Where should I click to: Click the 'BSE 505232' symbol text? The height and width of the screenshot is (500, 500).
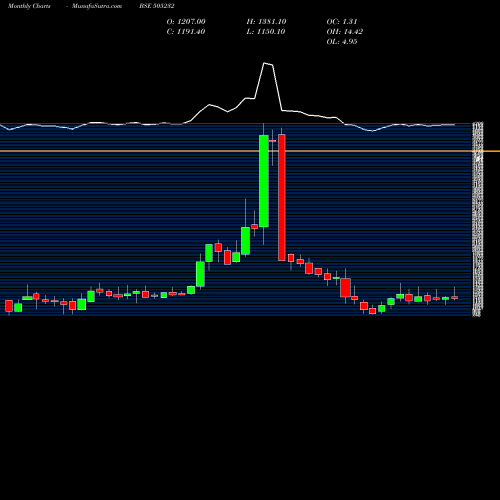(157, 6)
